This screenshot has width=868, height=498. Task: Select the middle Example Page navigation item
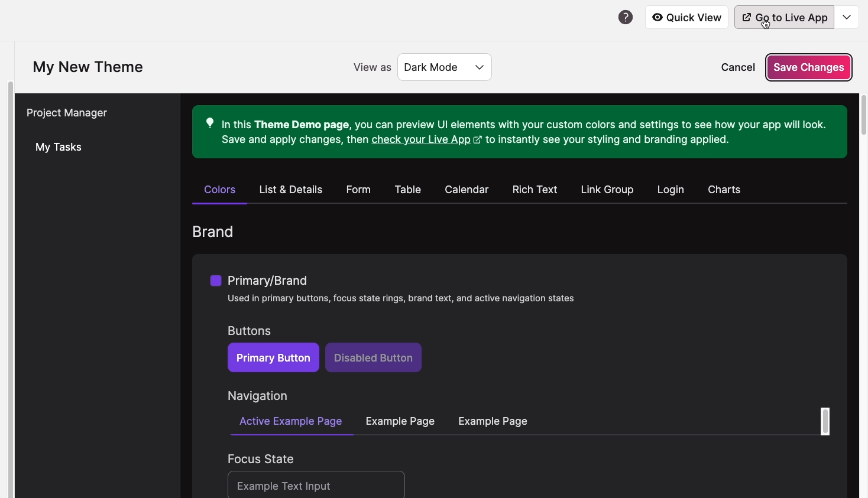400,421
